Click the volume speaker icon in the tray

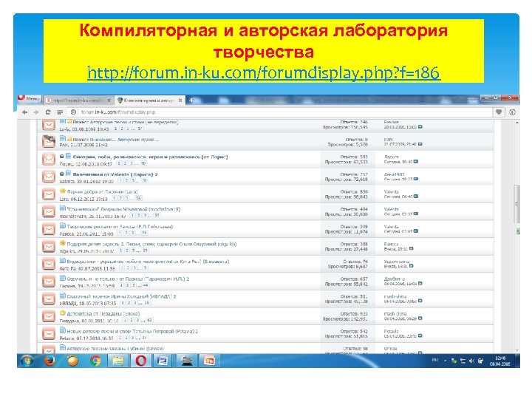471,361
